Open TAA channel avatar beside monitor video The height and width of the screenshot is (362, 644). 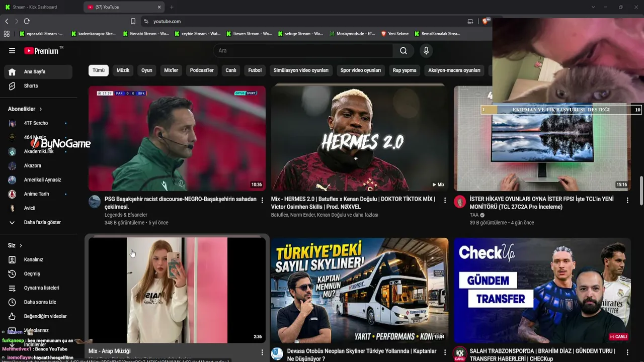pyautogui.click(x=460, y=202)
